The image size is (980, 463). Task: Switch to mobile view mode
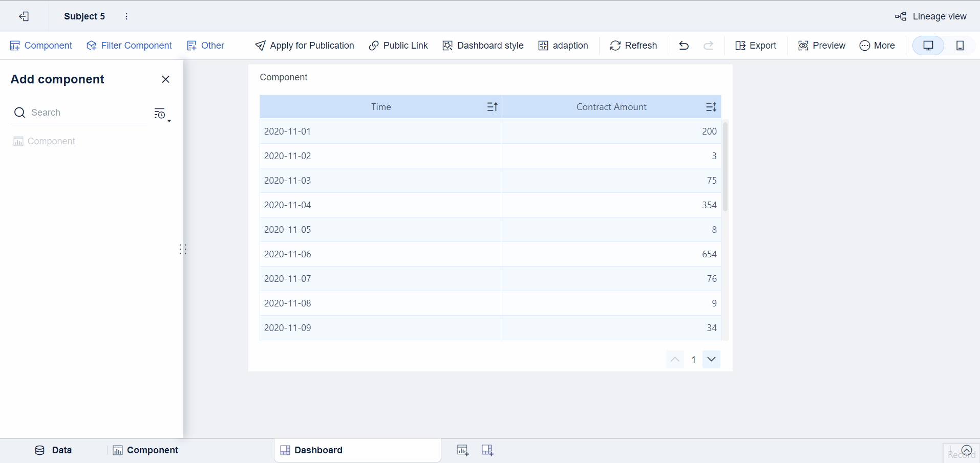[960, 46]
